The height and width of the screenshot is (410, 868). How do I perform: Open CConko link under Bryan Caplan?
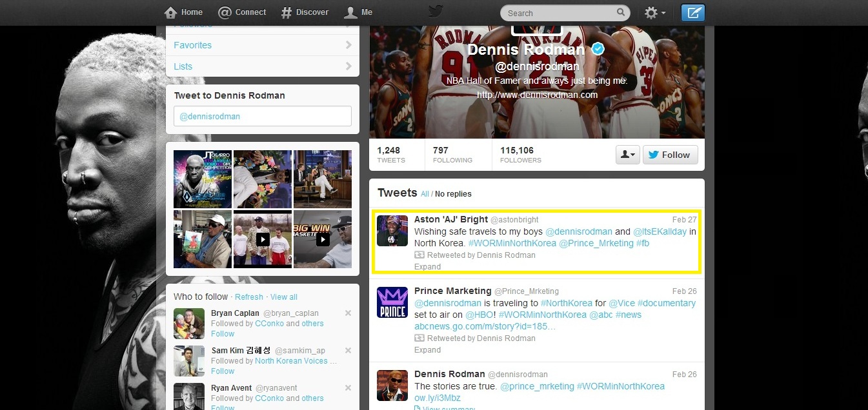269,324
